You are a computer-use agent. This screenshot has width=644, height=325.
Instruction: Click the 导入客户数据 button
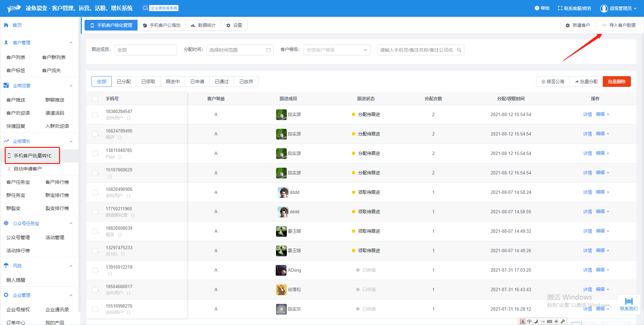tap(619, 25)
